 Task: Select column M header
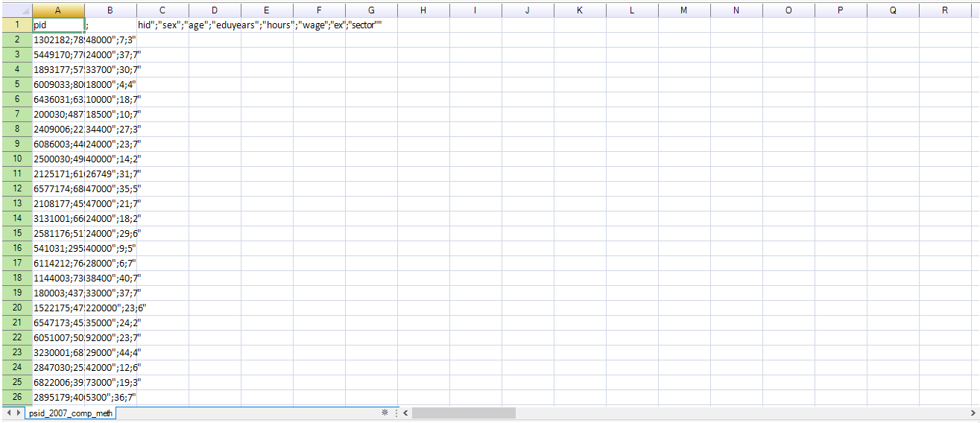683,10
